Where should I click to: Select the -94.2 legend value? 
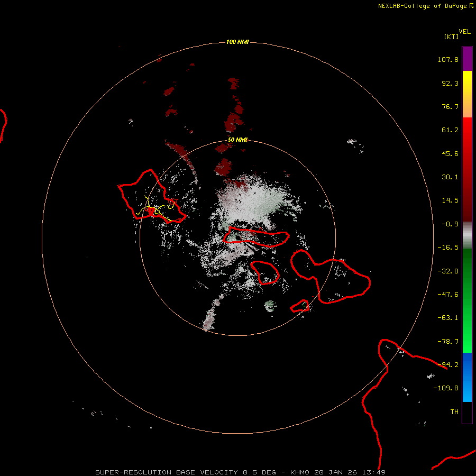[x=448, y=365]
